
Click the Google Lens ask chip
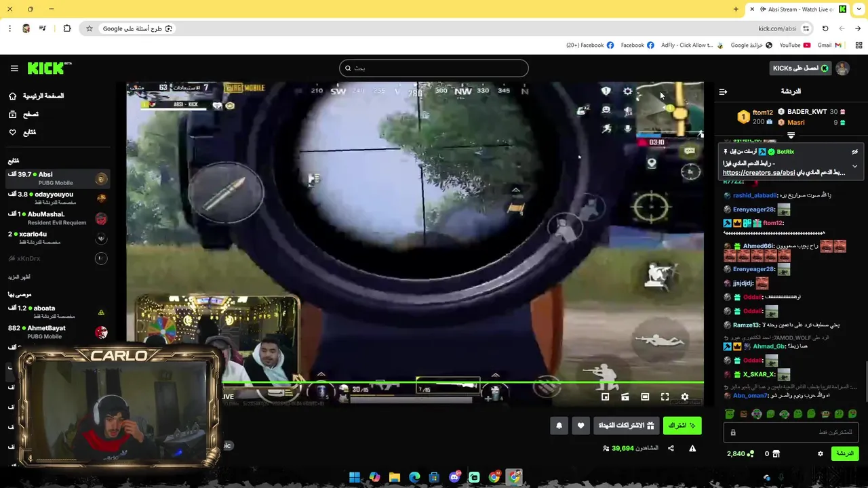click(138, 28)
